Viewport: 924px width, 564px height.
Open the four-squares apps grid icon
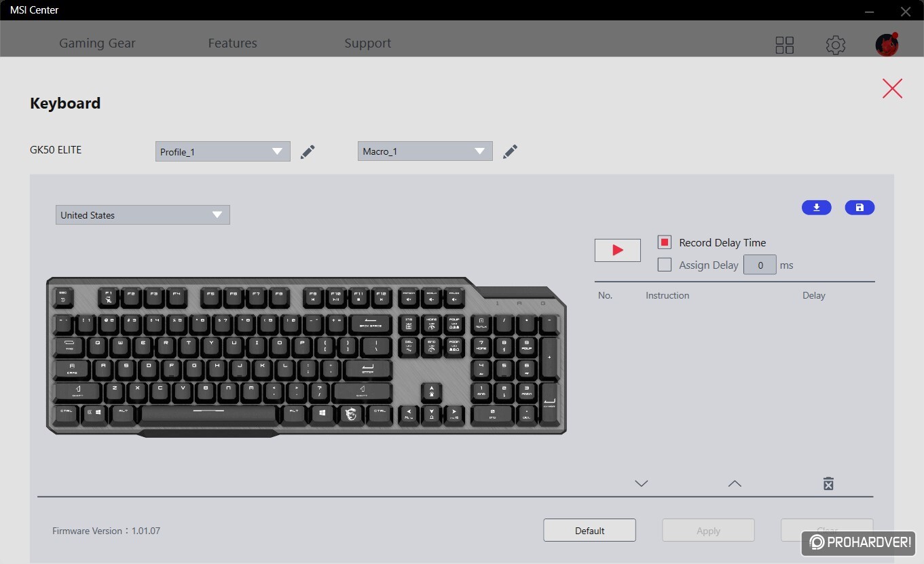pos(785,45)
